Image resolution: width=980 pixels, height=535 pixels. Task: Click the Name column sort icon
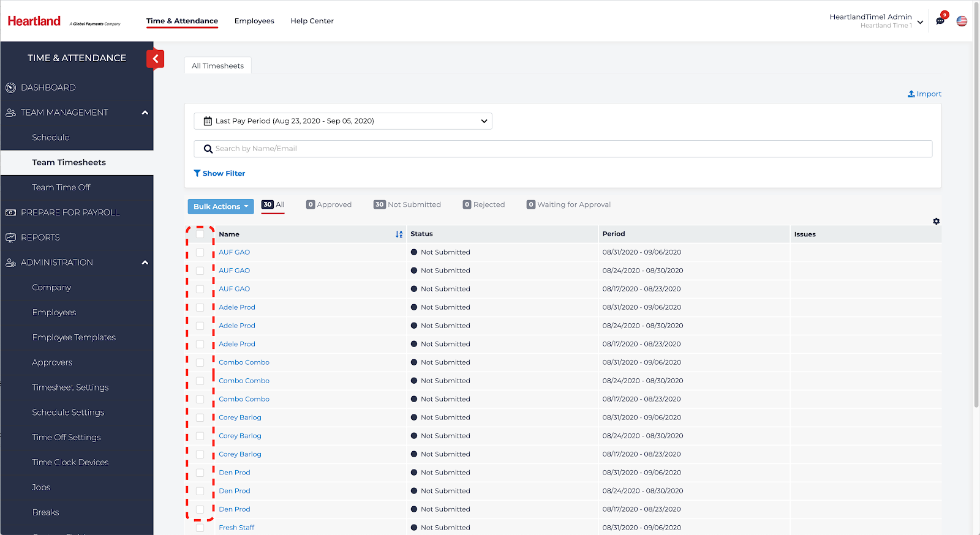pos(399,234)
